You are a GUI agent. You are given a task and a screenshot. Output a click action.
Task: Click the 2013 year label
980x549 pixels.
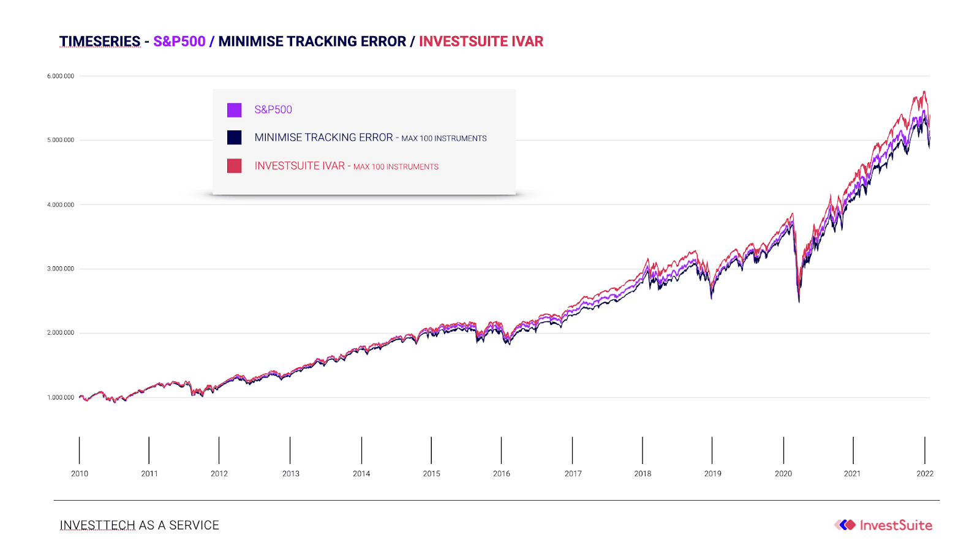click(x=291, y=474)
